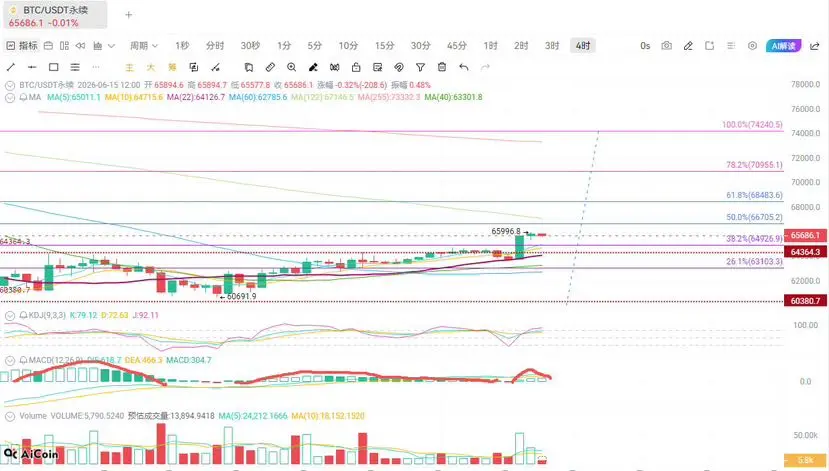Switch to the 1时 timeframe
Viewport: 829px width, 471px height.
point(491,46)
